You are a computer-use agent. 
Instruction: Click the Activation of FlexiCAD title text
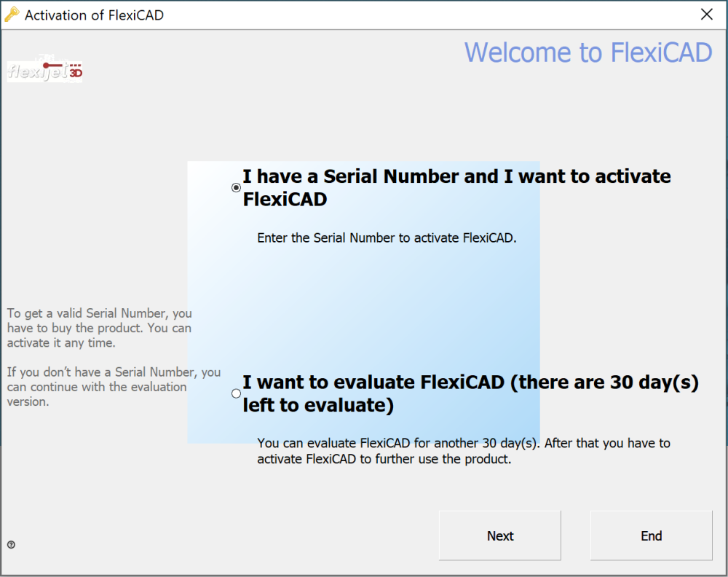click(93, 14)
